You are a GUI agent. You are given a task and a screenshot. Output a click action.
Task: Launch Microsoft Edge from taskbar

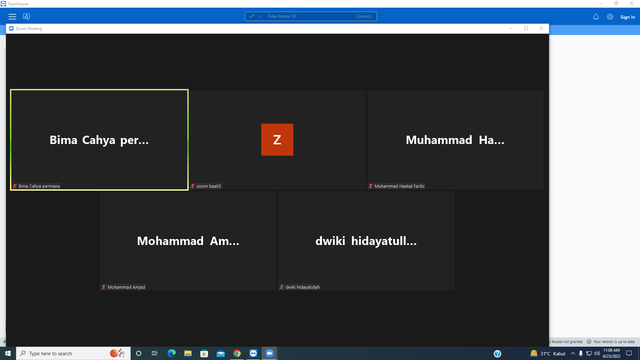[x=171, y=353]
